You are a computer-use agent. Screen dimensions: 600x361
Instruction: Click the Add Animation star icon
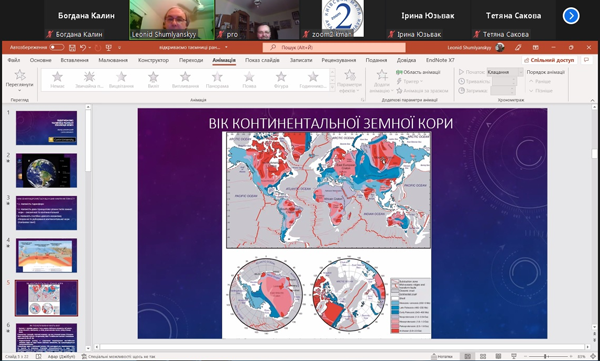click(x=382, y=81)
